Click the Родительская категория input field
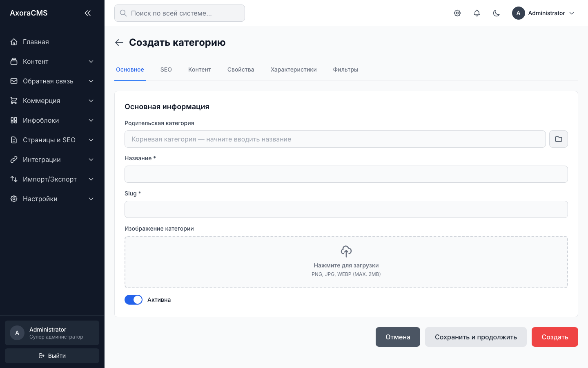 (x=335, y=139)
